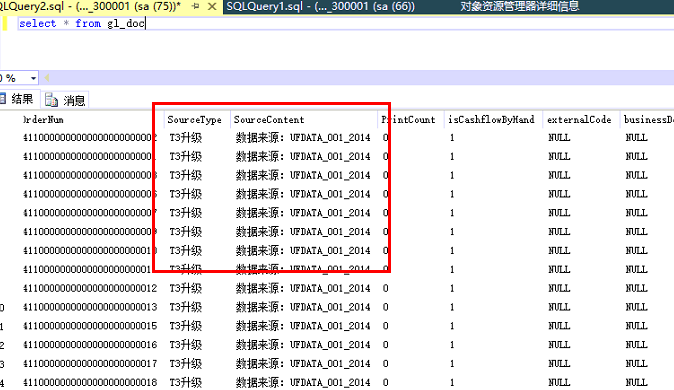
Task: Open the 对象资源管理器详细信息 tab
Action: point(519,6)
